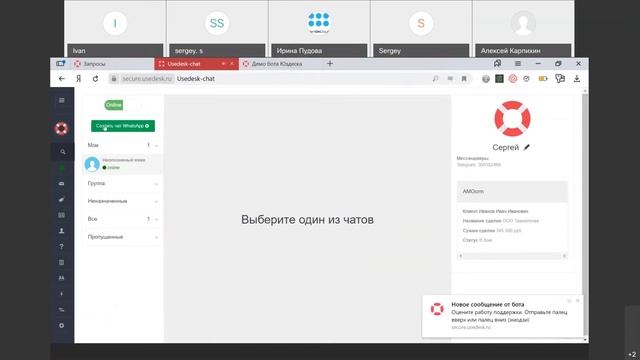Dismiss the bot notification with its X
This screenshot has height=360, width=640.
(x=578, y=301)
